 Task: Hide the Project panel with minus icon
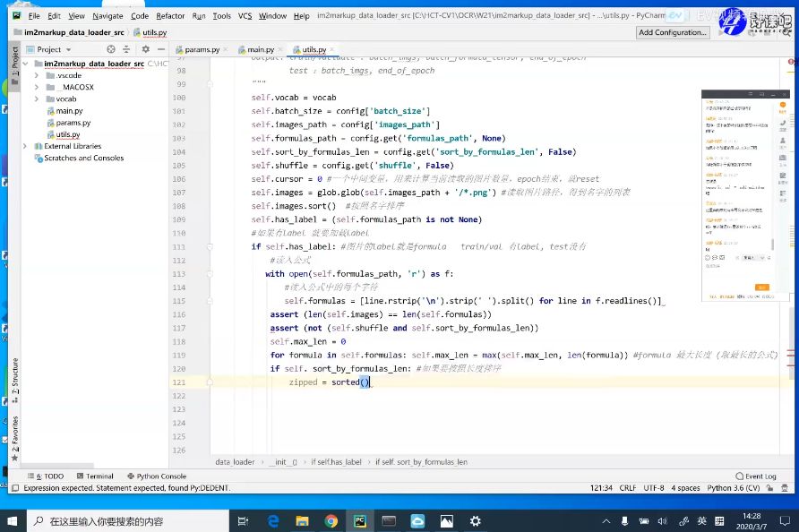(x=161, y=49)
